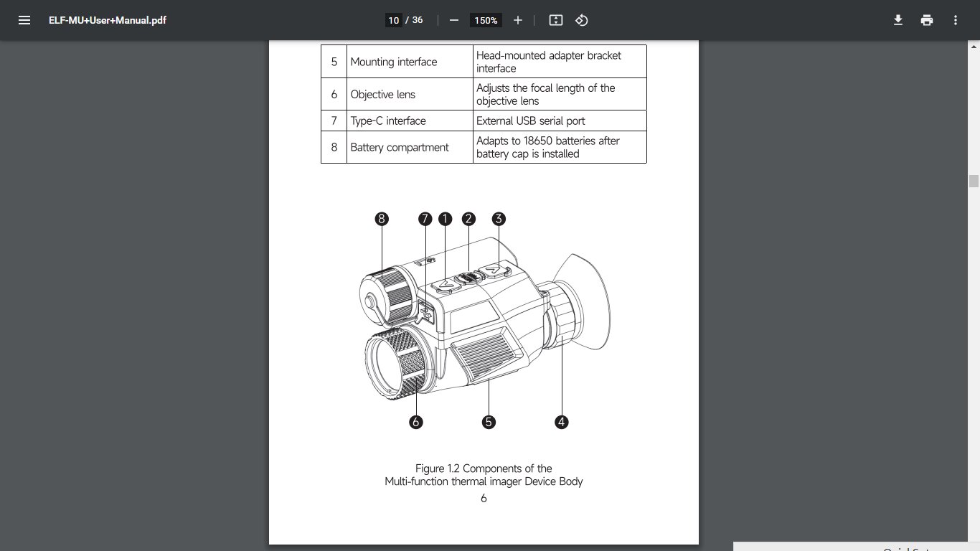Select 'Adjusts the focal length' description
This screenshot has height=551, width=980.
546,94
